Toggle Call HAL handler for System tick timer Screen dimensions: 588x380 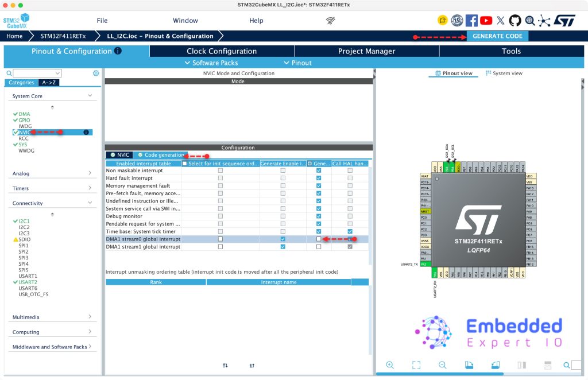[350, 231]
